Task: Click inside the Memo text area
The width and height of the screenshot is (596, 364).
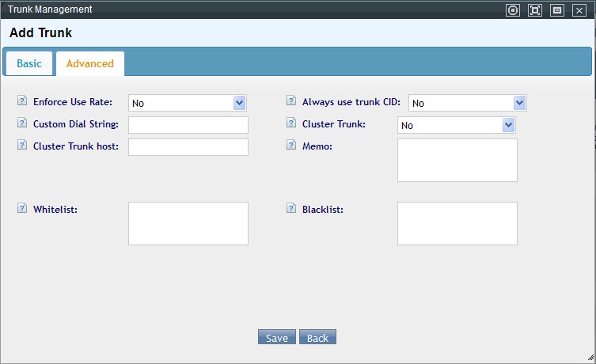Action: [x=457, y=161]
